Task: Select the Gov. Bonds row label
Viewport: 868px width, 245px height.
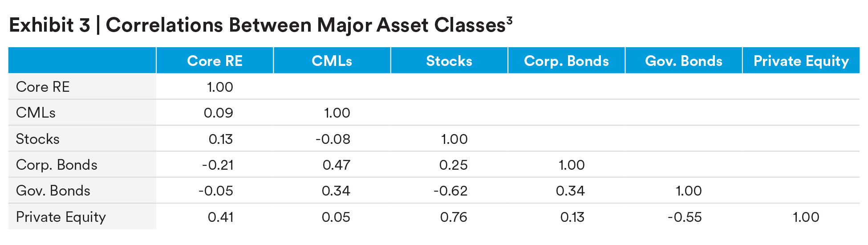Action: [x=53, y=191]
